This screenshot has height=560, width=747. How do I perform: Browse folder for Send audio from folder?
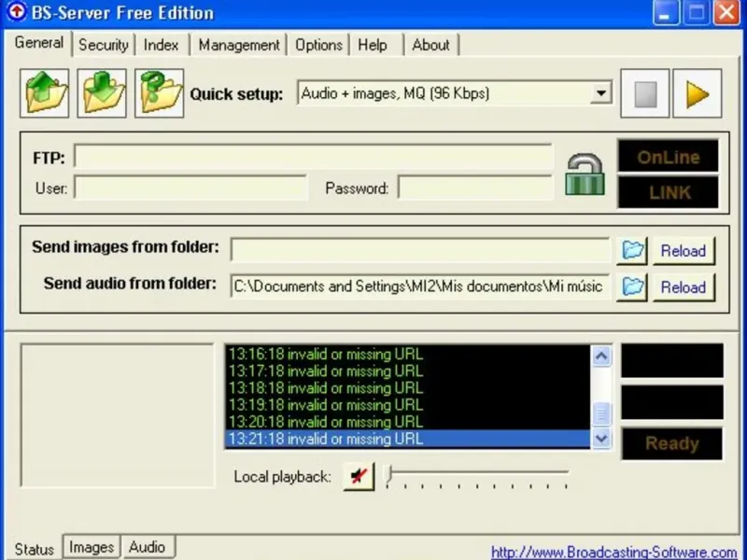point(632,287)
